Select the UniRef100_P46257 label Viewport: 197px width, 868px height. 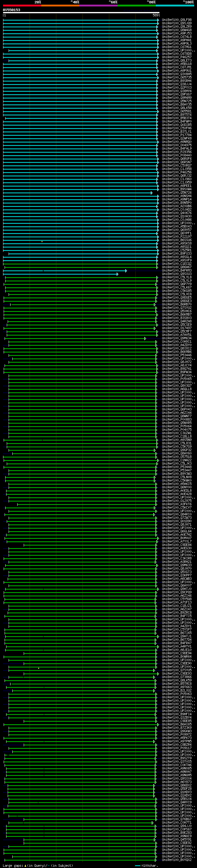tap(176, 57)
